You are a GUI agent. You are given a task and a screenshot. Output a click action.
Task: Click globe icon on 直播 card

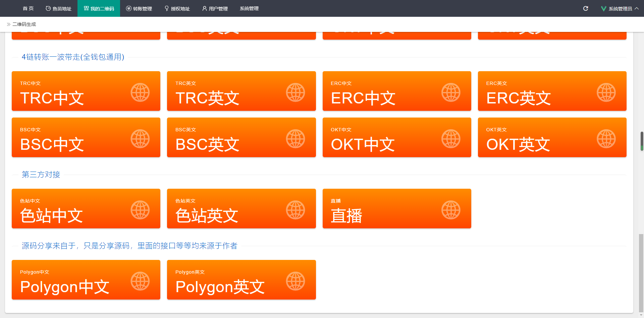coord(451,210)
